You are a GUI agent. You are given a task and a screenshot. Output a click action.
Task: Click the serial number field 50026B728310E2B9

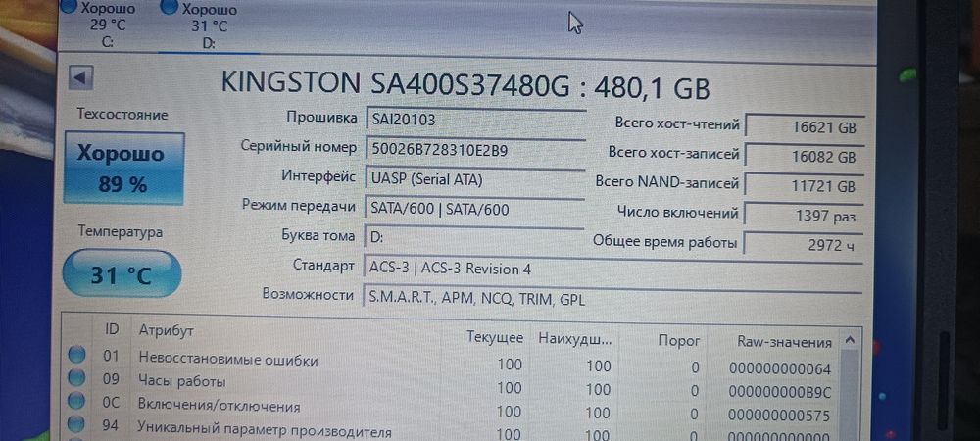point(474,149)
